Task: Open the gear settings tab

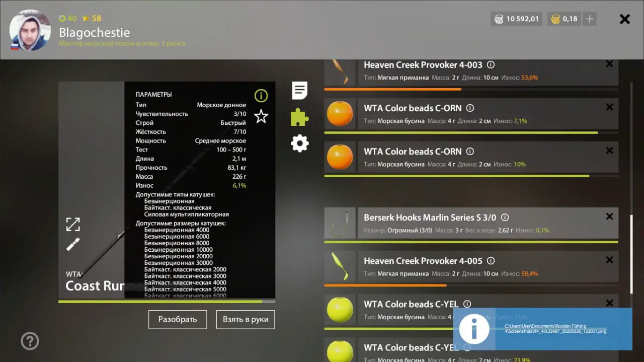Action: pyautogui.click(x=300, y=143)
